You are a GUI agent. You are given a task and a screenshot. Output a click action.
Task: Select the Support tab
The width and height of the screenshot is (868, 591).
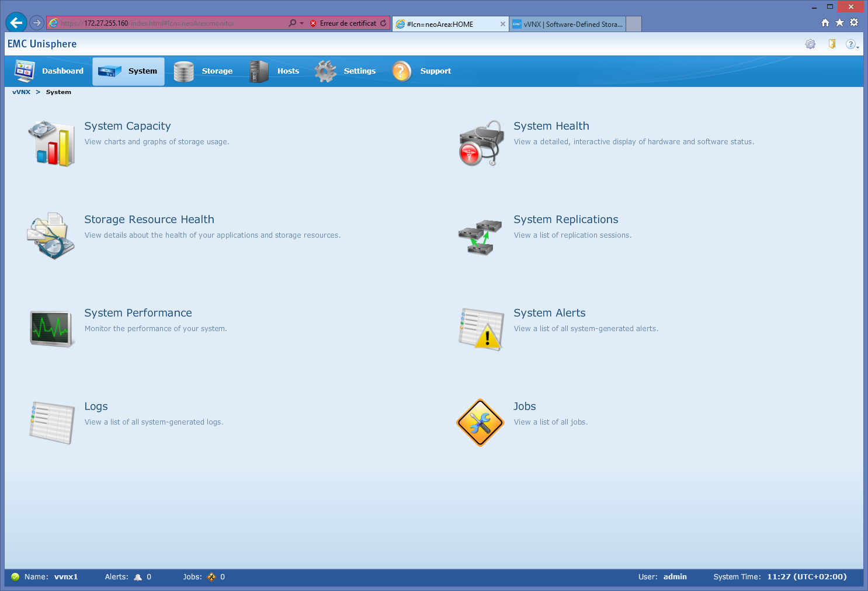[x=422, y=71]
